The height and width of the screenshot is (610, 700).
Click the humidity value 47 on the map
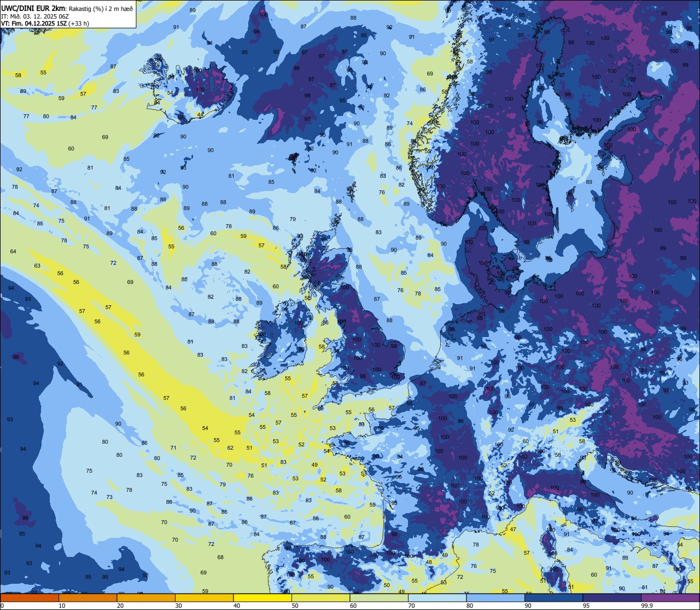click(513, 530)
